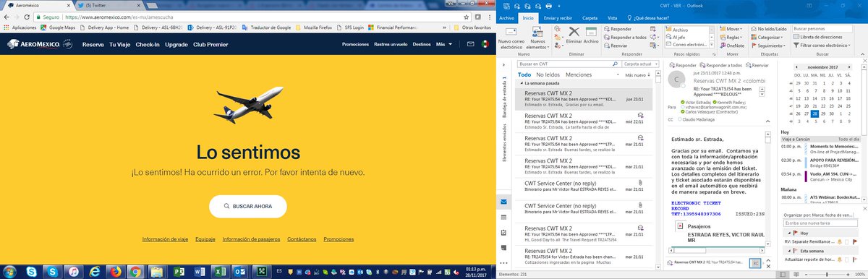Click Responder in the reading pane
868x279 pixels.
pos(684,65)
